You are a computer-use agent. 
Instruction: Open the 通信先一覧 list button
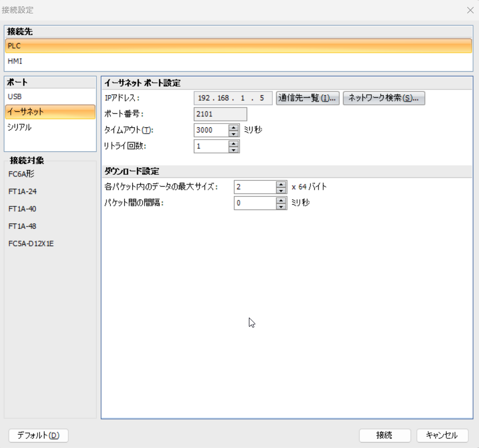[307, 98]
